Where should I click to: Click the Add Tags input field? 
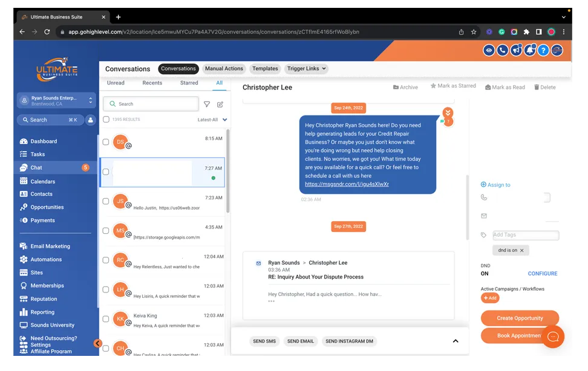tap(526, 235)
